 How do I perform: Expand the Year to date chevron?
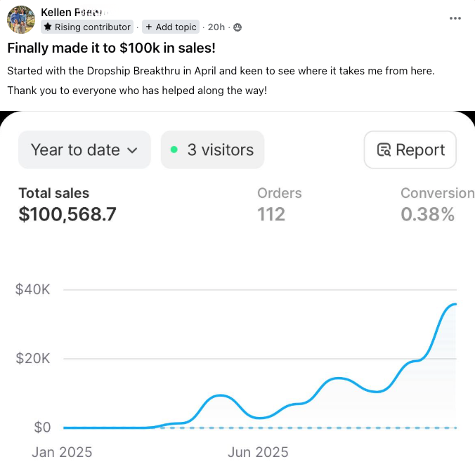(x=133, y=150)
